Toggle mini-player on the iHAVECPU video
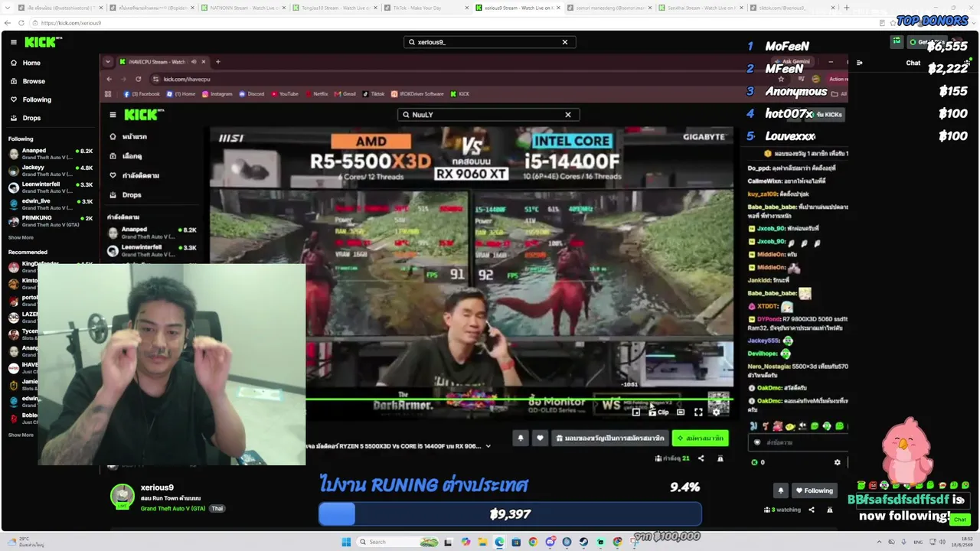Viewport: 980px width, 551px height. pyautogui.click(x=636, y=412)
